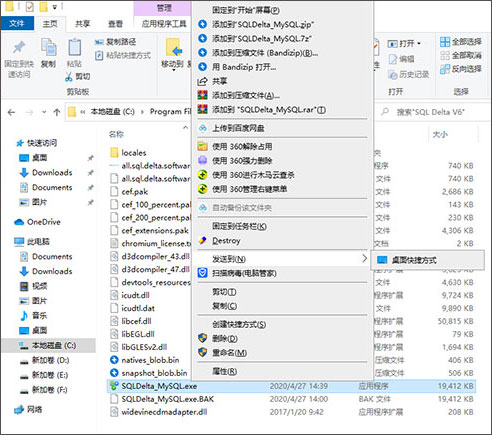Select 视频 under This PC

point(33,286)
